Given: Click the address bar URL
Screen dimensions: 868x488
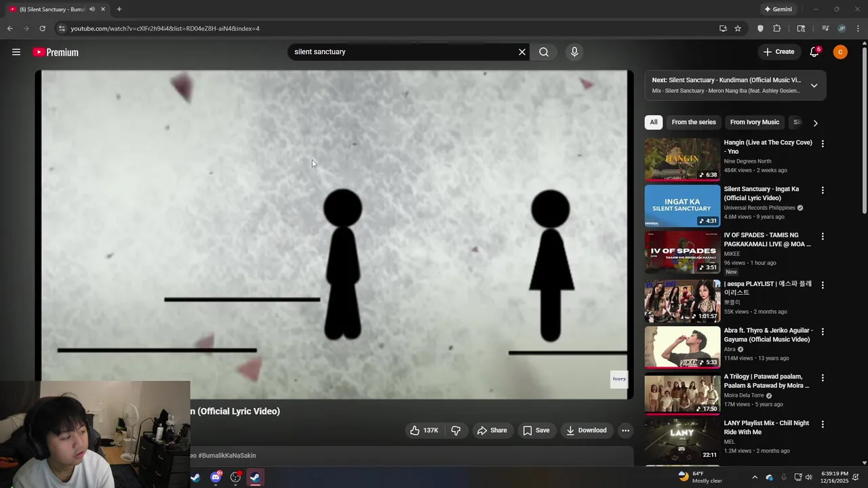Looking at the screenshot, I should point(165,28).
